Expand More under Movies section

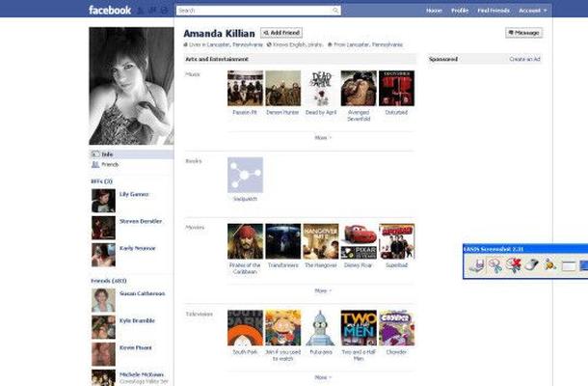click(323, 290)
